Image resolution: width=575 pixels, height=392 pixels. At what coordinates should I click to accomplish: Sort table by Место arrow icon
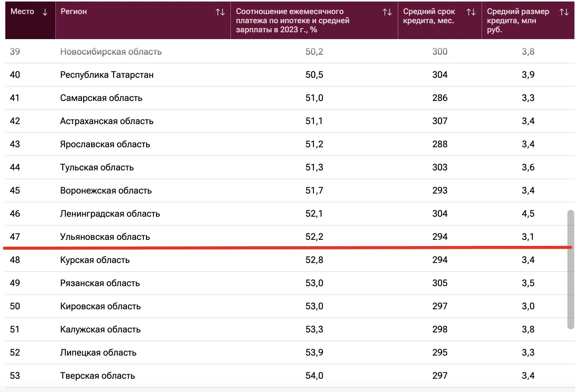pos(45,12)
